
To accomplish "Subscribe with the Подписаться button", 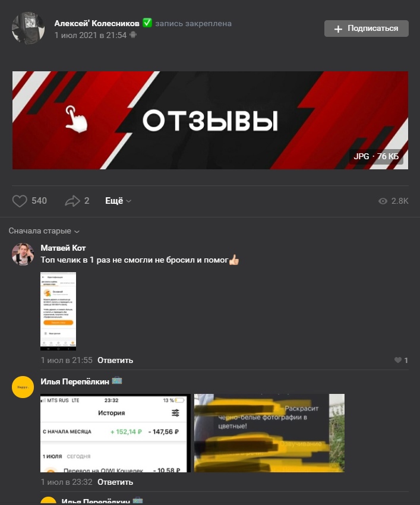I will coord(366,29).
